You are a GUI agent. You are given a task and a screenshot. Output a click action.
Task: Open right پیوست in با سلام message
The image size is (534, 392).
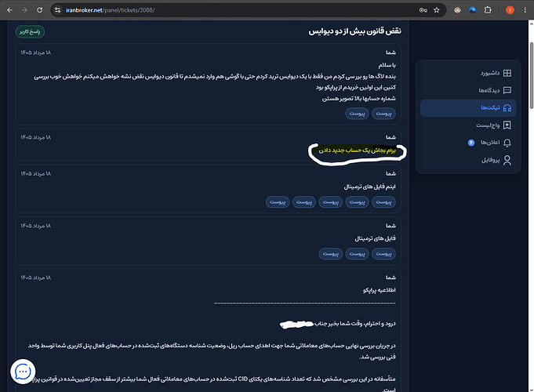tap(383, 114)
